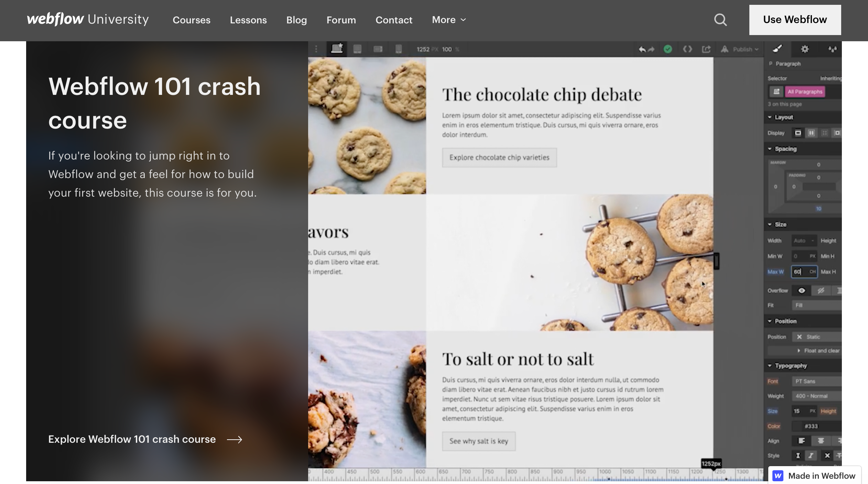Set overflow to visible eye icon

click(x=802, y=290)
